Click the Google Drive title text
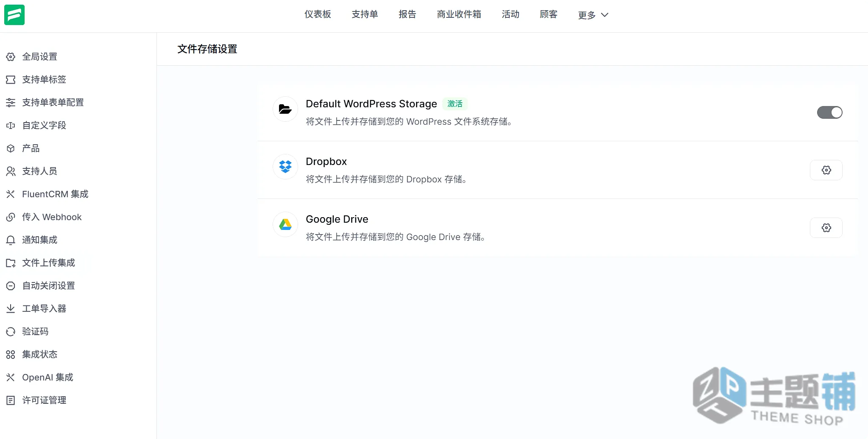The height and width of the screenshot is (439, 868). click(337, 219)
